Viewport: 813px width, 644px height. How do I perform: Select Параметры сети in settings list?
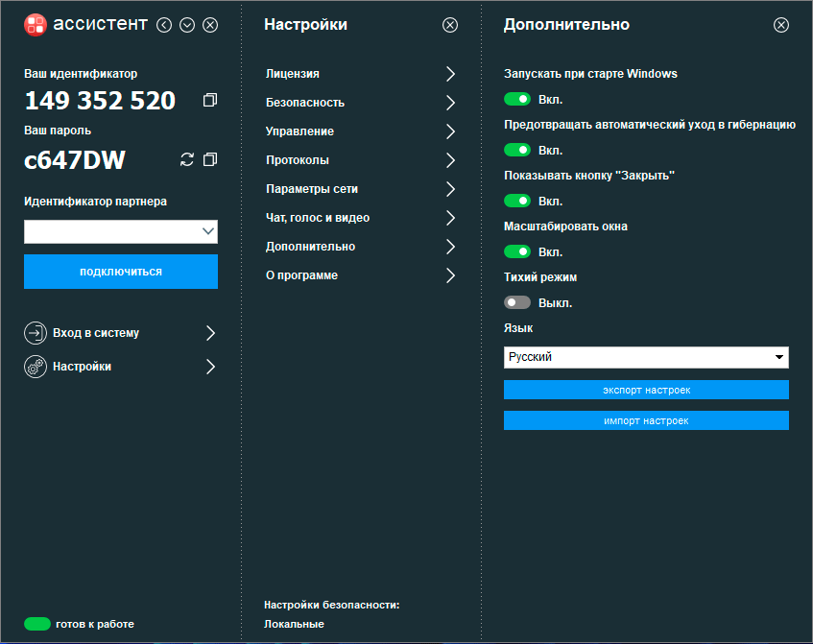[312, 189]
